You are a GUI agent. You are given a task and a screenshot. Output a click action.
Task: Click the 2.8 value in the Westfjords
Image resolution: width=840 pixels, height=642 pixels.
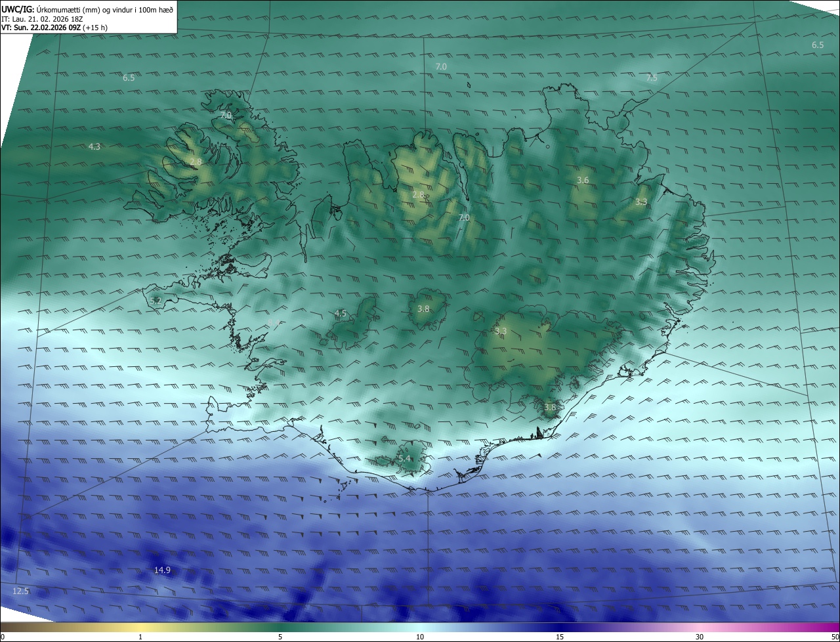[x=196, y=161]
